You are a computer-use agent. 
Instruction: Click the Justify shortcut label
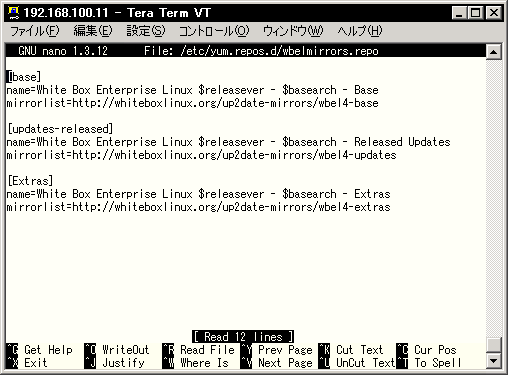pos(123,363)
